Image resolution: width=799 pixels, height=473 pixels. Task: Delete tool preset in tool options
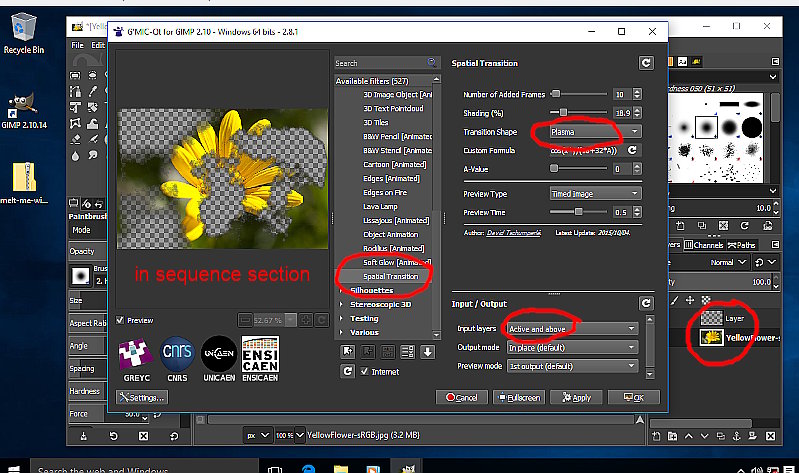pyautogui.click(x=144, y=436)
